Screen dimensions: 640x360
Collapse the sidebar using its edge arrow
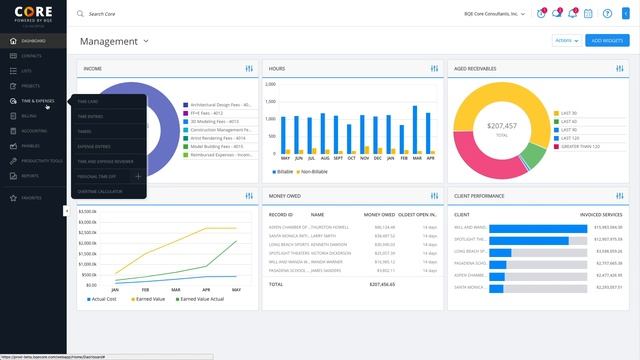click(66, 211)
